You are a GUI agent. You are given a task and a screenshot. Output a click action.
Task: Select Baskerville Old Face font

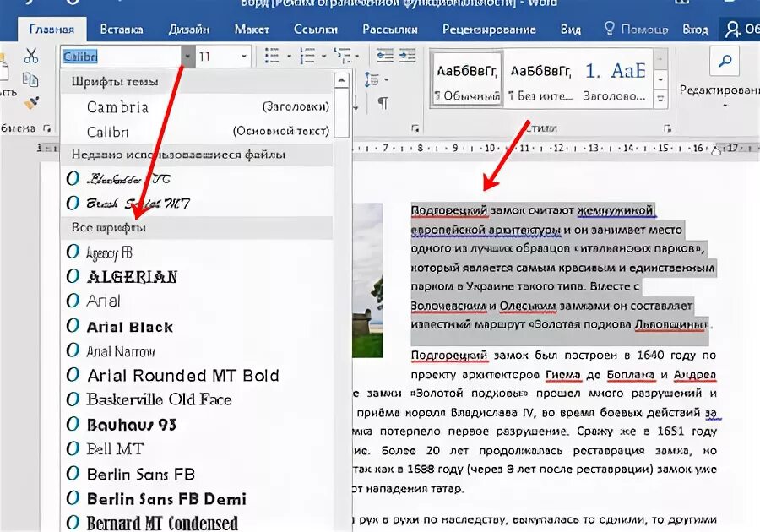[198, 399]
